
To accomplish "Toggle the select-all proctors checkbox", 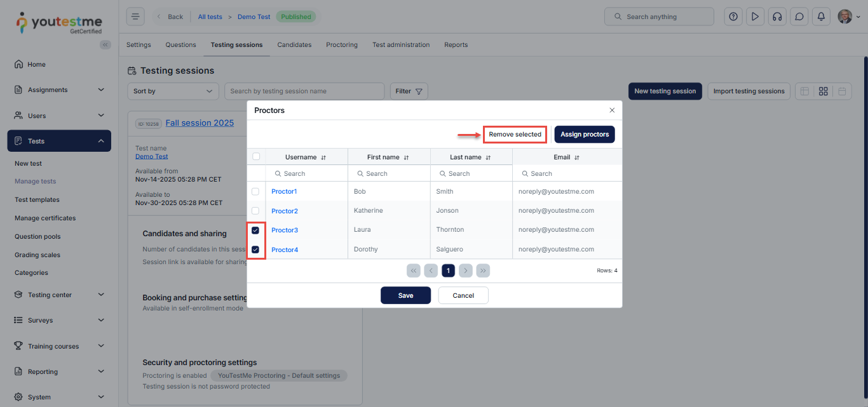I will (256, 156).
